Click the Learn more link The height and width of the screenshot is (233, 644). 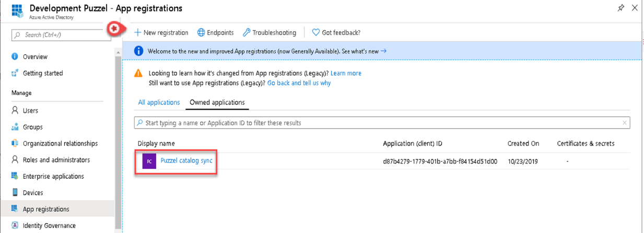click(346, 73)
